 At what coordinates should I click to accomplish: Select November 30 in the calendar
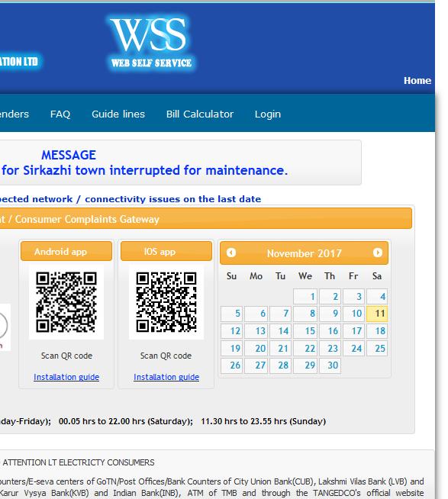click(x=330, y=365)
